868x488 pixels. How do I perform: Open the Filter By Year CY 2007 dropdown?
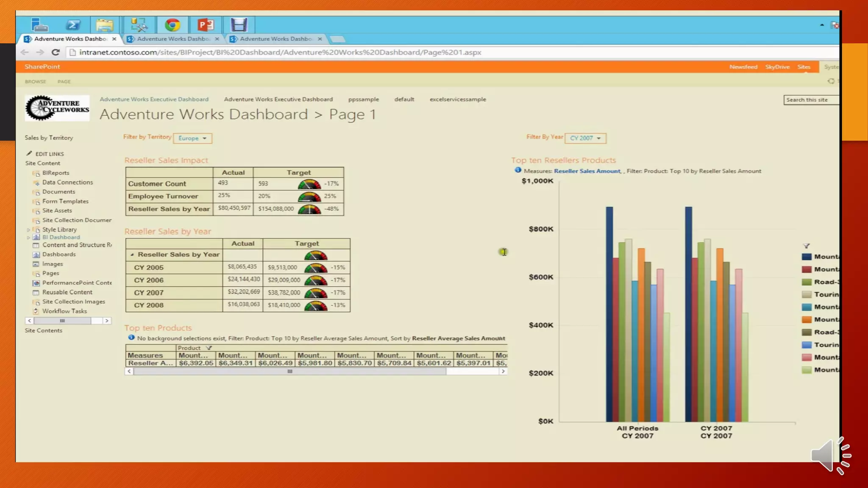(x=585, y=138)
